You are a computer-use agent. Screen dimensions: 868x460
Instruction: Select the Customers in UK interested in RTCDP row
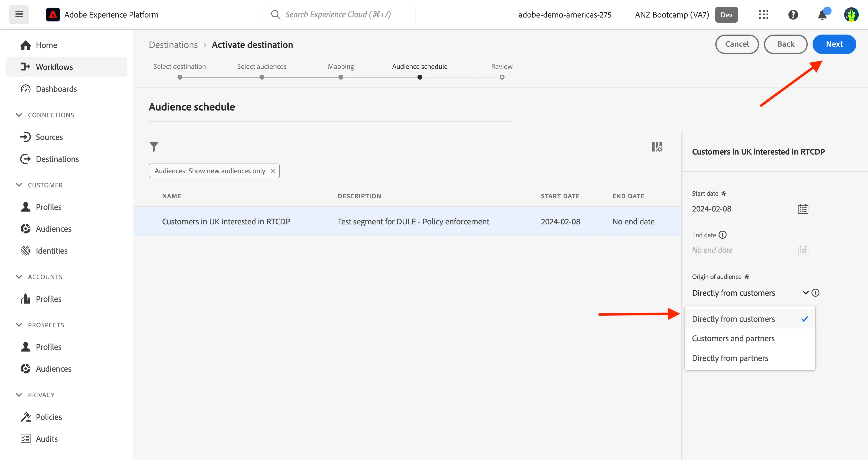pyautogui.click(x=408, y=221)
